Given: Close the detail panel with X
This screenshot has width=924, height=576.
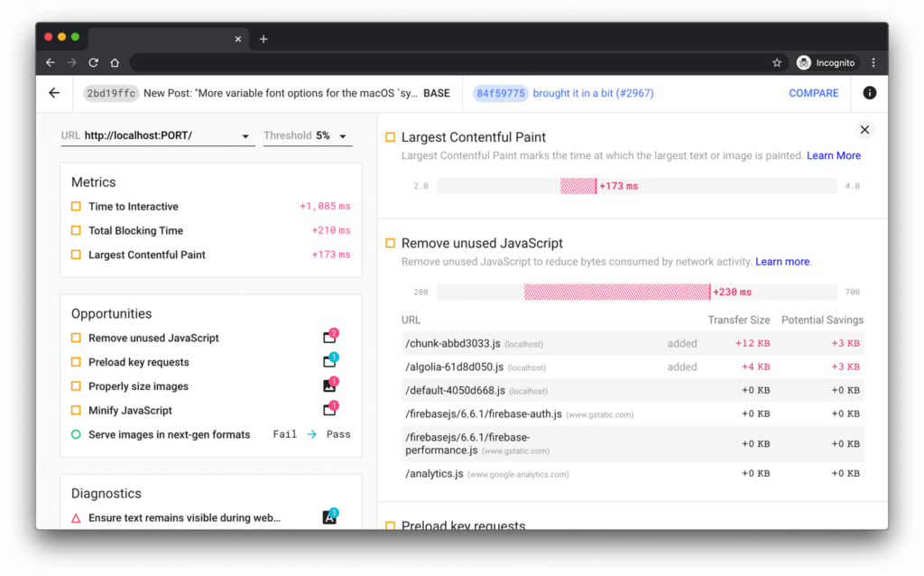Looking at the screenshot, I should tap(864, 130).
